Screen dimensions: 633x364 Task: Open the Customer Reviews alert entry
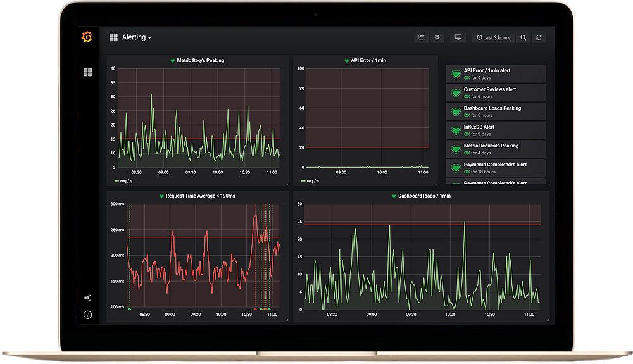496,93
